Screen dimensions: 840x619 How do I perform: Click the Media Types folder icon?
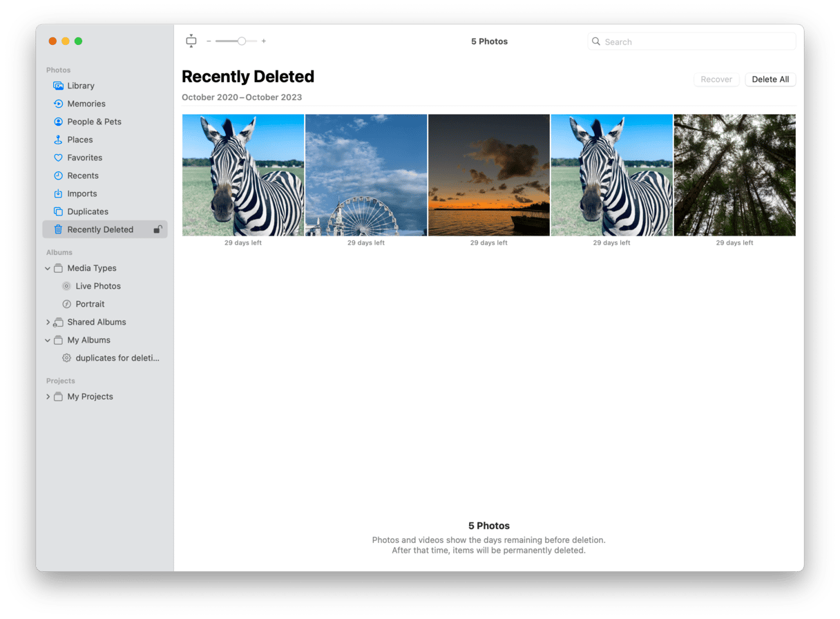tap(59, 268)
